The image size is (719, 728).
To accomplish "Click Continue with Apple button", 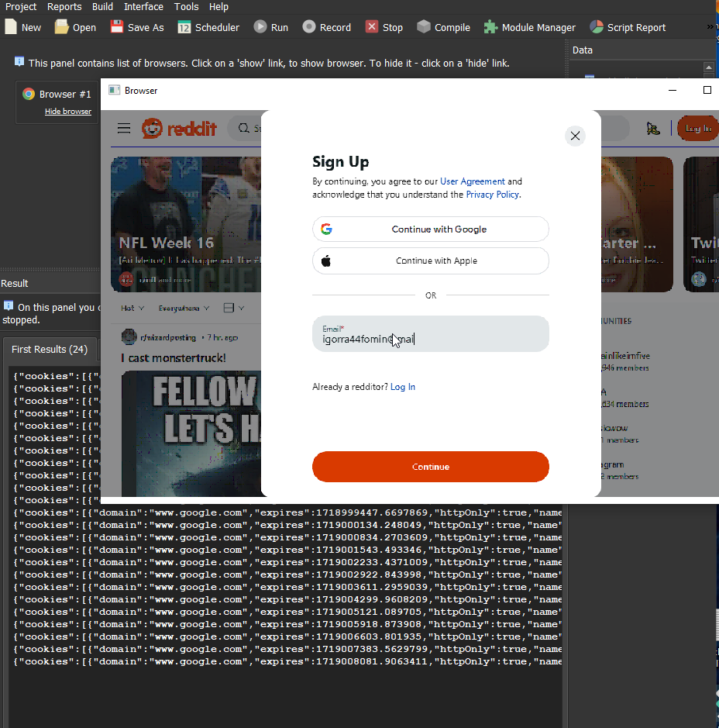I will [x=431, y=260].
